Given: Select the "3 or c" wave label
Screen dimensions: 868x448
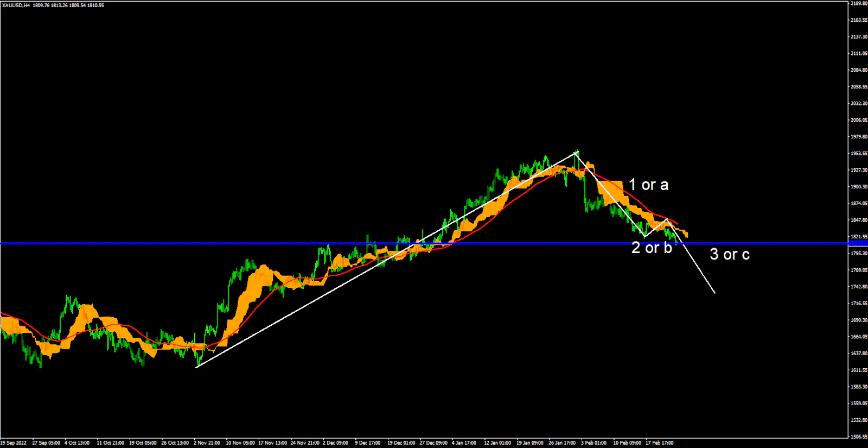Looking at the screenshot, I should coord(730,254).
